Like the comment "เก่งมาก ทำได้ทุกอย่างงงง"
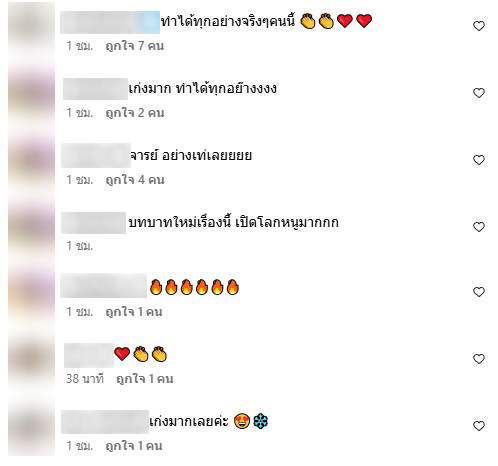 point(479,93)
